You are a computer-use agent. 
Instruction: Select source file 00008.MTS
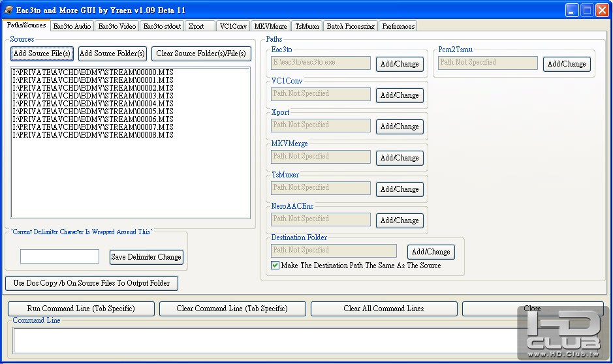tap(93, 135)
